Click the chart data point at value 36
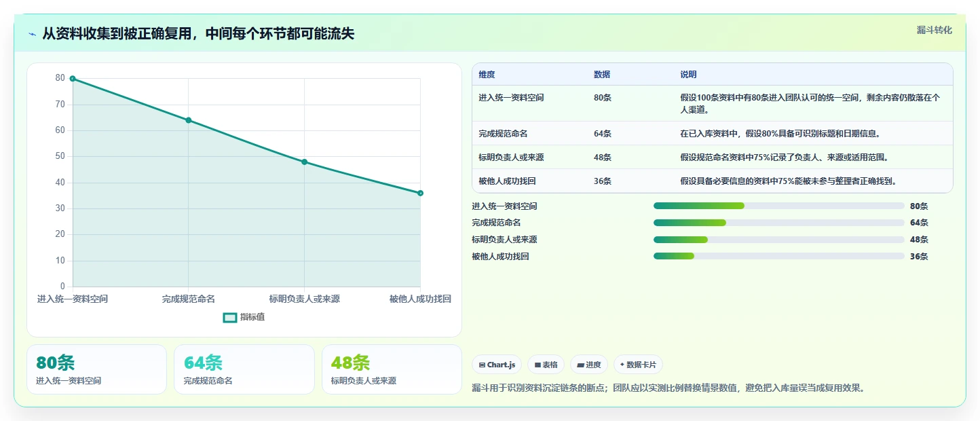980x421 pixels. click(x=420, y=193)
